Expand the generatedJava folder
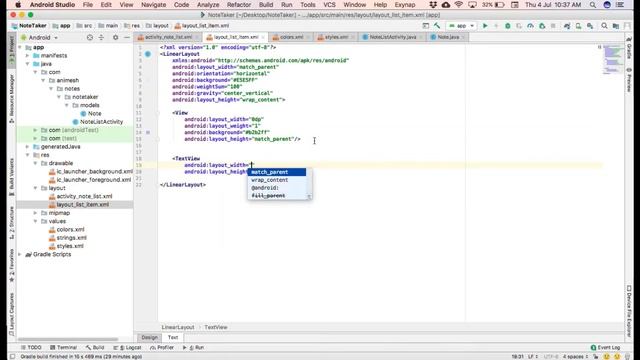640x360 pixels. [27, 147]
